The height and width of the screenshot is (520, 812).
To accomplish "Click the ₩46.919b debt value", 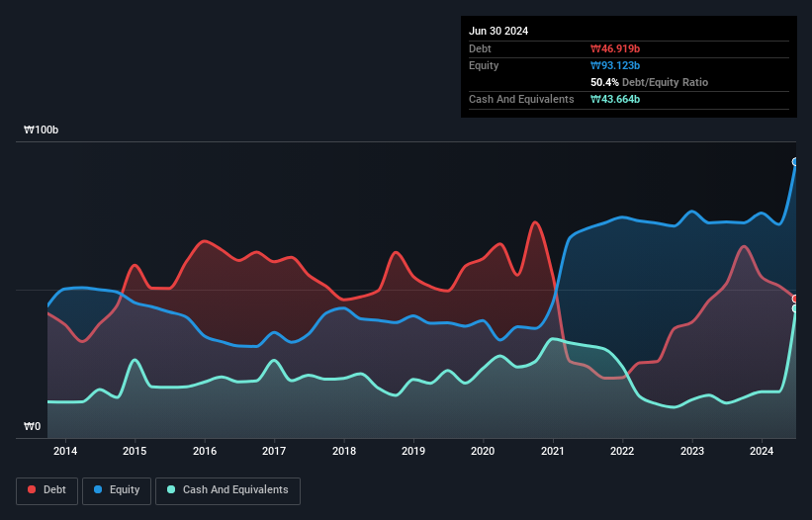I will click(x=615, y=48).
